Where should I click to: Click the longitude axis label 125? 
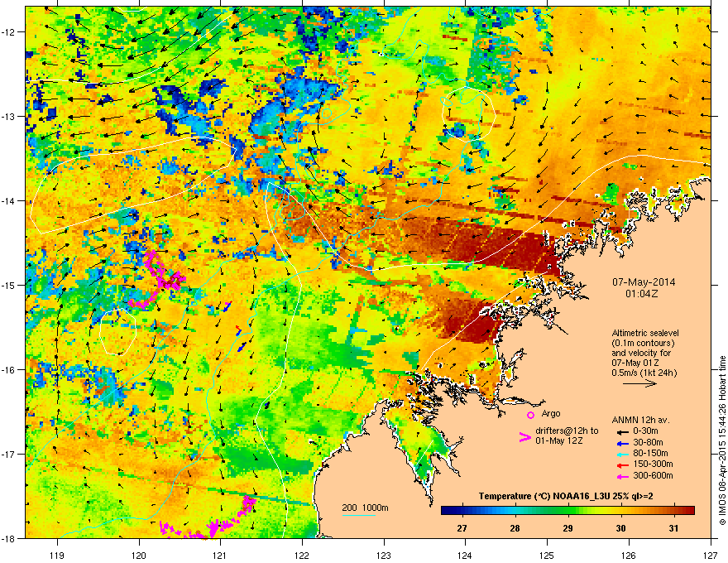pyautogui.click(x=547, y=555)
